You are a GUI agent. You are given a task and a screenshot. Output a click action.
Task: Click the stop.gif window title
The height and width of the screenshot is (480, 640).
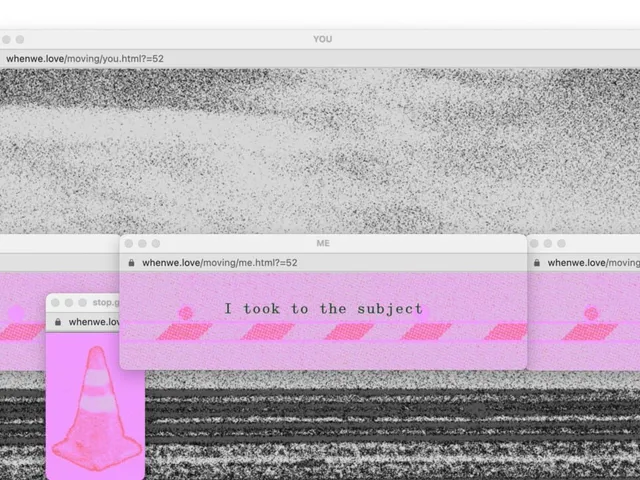point(106,302)
